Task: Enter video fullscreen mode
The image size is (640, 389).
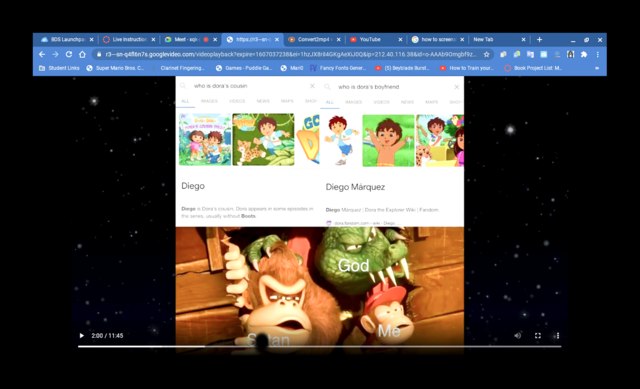Action: point(538,336)
